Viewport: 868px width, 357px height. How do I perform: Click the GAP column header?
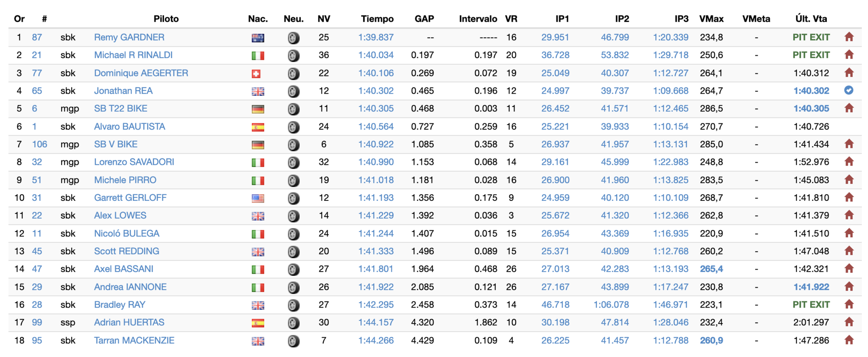pos(424,19)
